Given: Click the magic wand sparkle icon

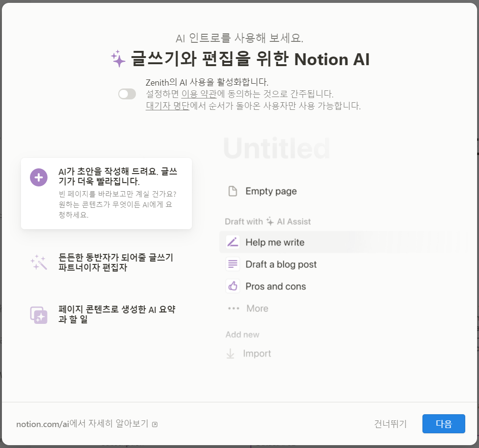Looking at the screenshot, I should [x=39, y=263].
